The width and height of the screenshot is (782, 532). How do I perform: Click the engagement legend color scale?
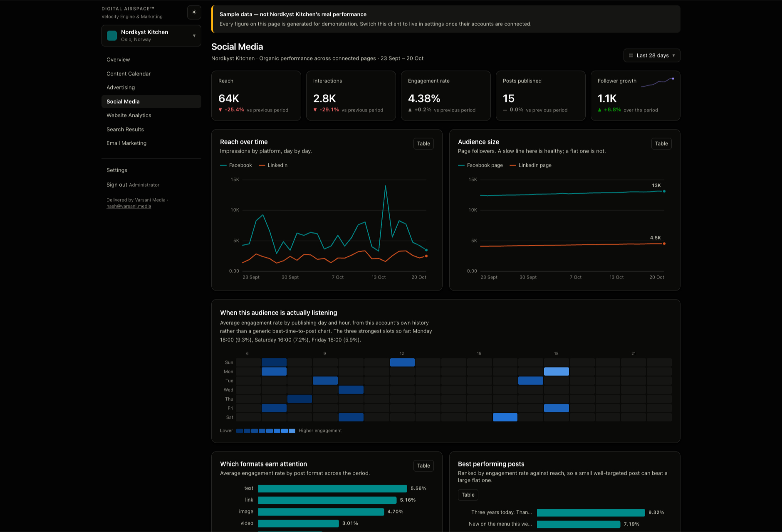pyautogui.click(x=266, y=431)
